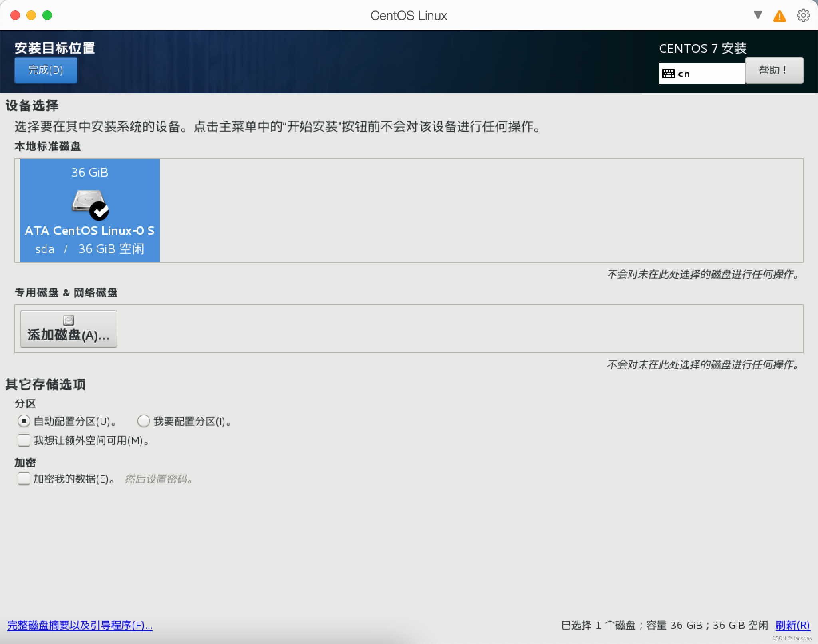
Task: Select 我要配置分区 radio option
Action: coord(144,421)
